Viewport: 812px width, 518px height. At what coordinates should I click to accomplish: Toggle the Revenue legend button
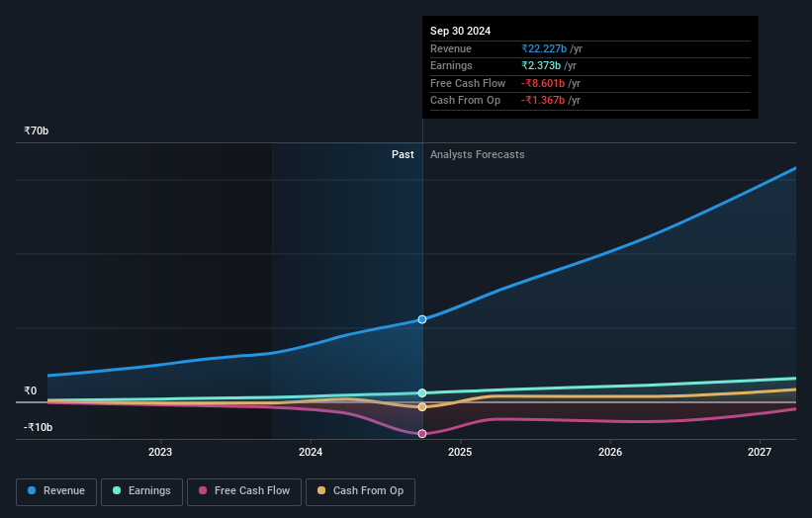(56, 491)
